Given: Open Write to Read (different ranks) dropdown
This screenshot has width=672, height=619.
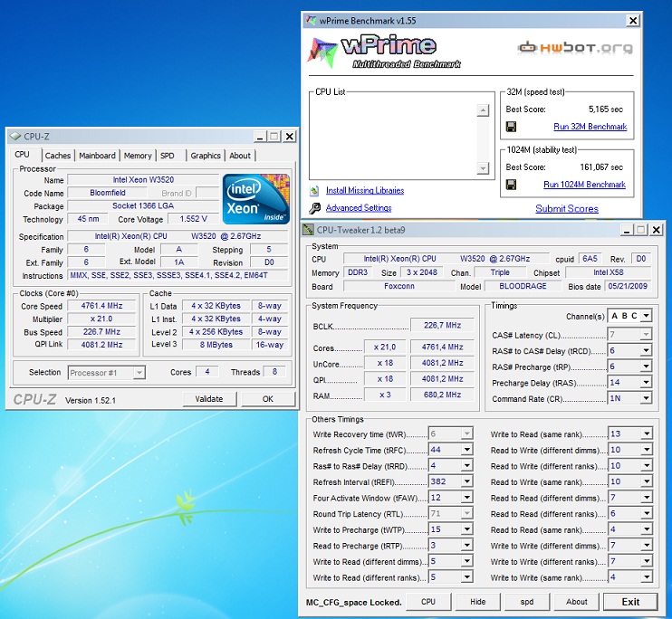Looking at the screenshot, I should (466, 577).
